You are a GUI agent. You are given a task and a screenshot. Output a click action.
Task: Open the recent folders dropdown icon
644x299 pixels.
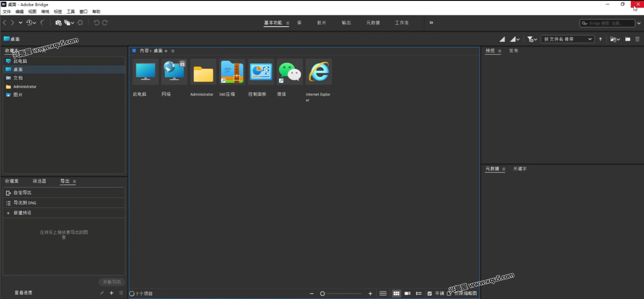[615, 39]
